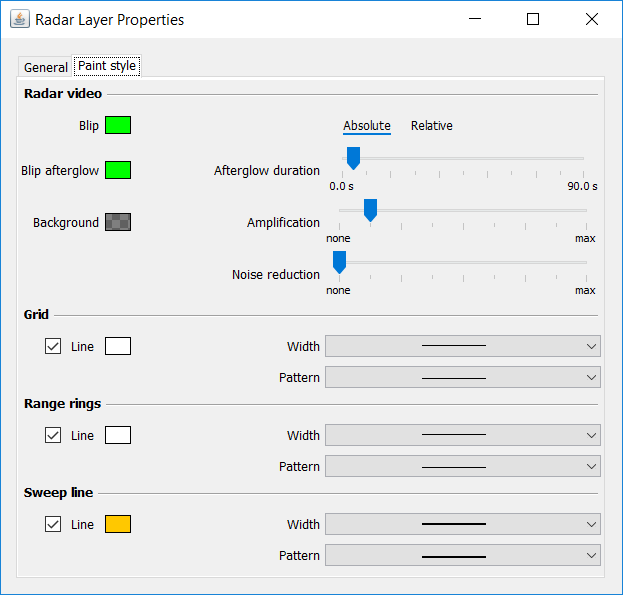623x595 pixels.
Task: Close the Radar Layer Properties dialog
Action: tap(592, 19)
